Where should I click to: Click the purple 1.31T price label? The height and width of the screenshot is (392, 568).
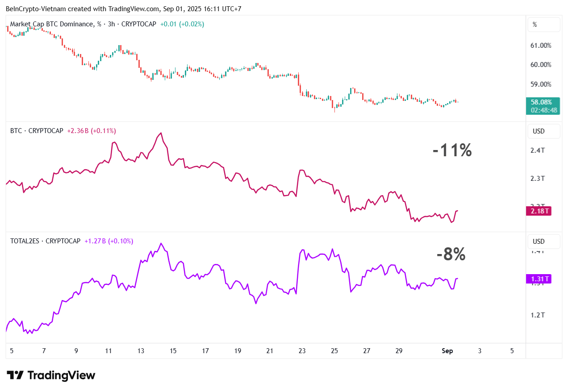point(539,279)
